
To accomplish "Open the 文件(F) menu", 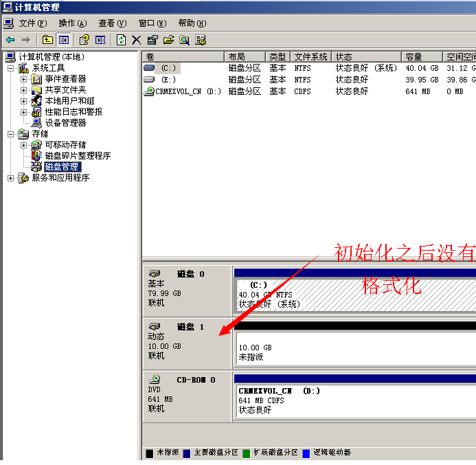I will pyautogui.click(x=33, y=23).
